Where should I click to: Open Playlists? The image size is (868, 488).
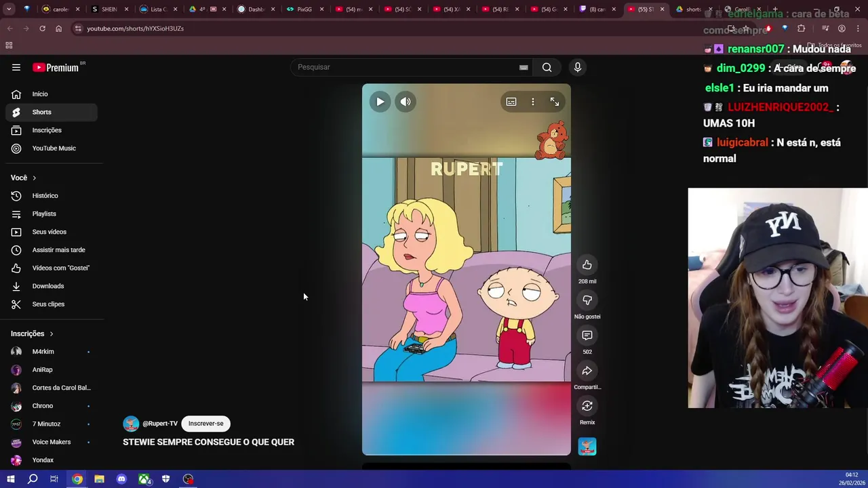pos(52,213)
